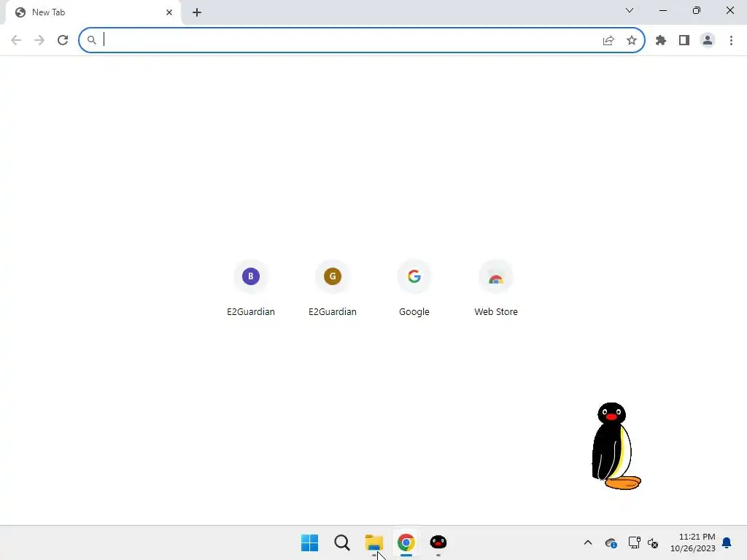Image resolution: width=747 pixels, height=560 pixels.
Task: Open File Explorer from the taskbar
Action: (x=374, y=542)
